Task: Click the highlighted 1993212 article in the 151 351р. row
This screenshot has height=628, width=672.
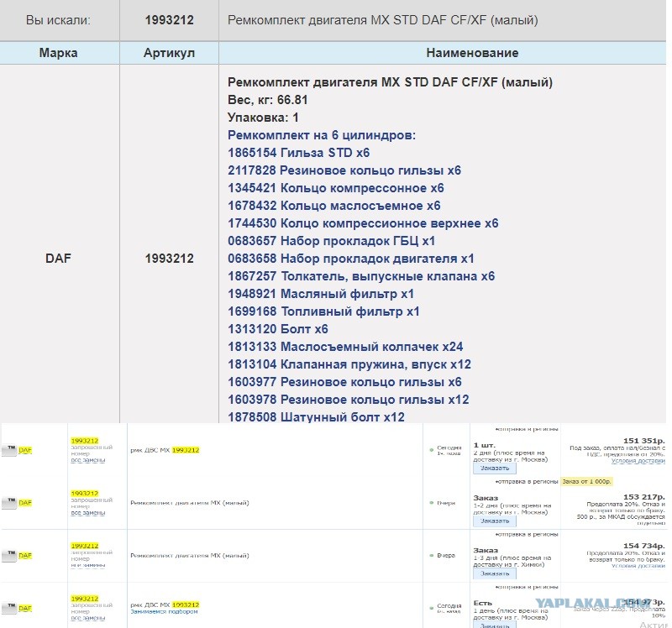Action: click(85, 441)
